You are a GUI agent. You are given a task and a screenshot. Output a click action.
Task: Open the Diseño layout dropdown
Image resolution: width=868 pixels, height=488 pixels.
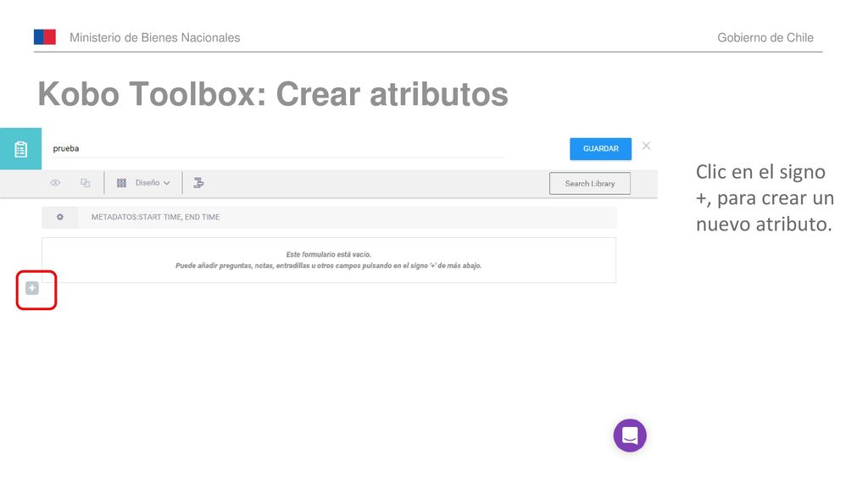tap(153, 183)
